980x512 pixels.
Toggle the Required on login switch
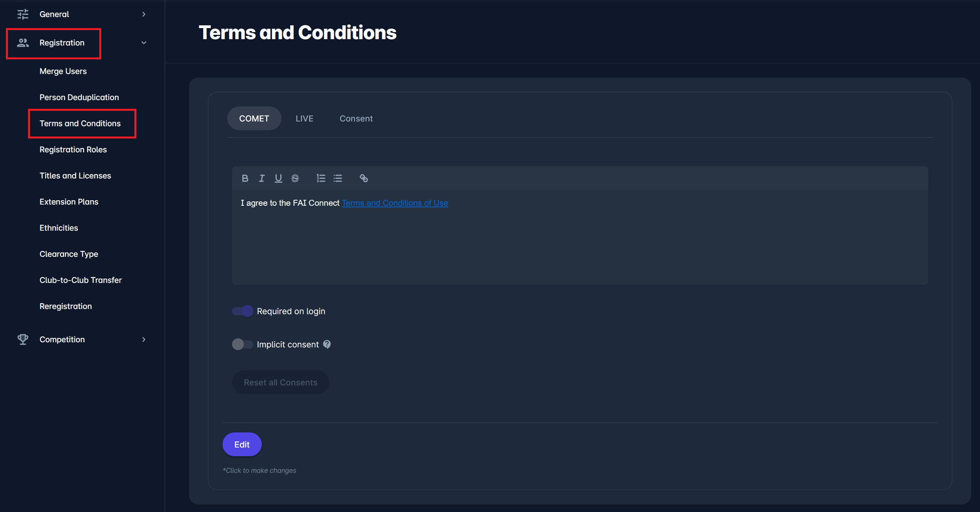pos(242,311)
